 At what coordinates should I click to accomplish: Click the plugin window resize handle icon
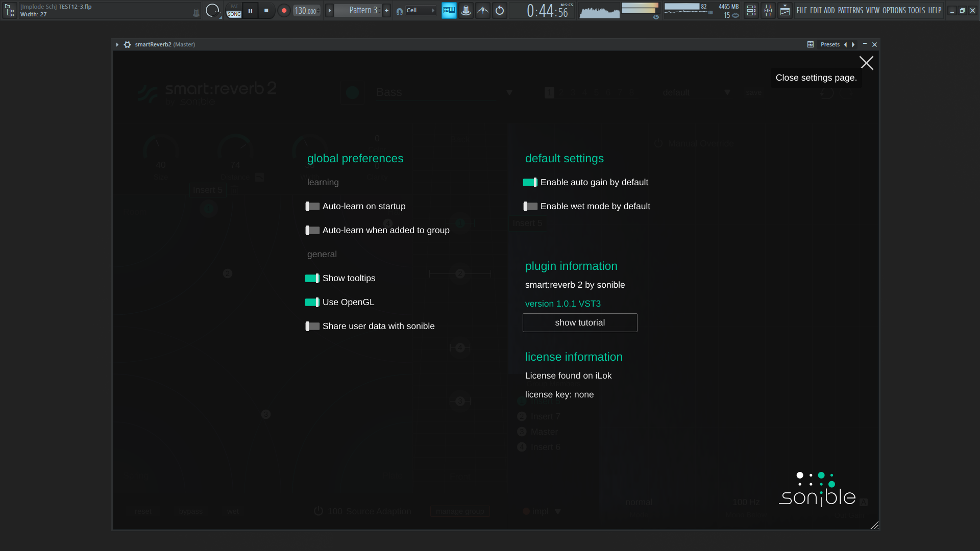[874, 525]
